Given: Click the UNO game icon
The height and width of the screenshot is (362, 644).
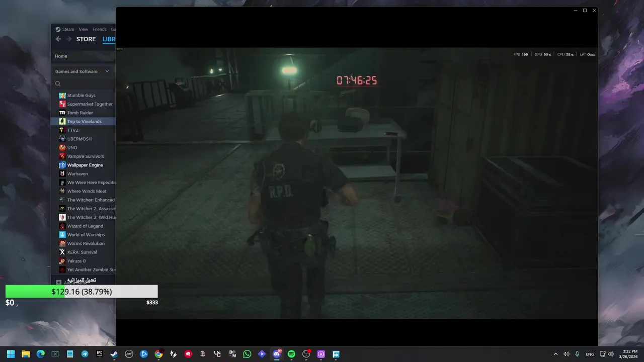Looking at the screenshot, I should (x=62, y=148).
